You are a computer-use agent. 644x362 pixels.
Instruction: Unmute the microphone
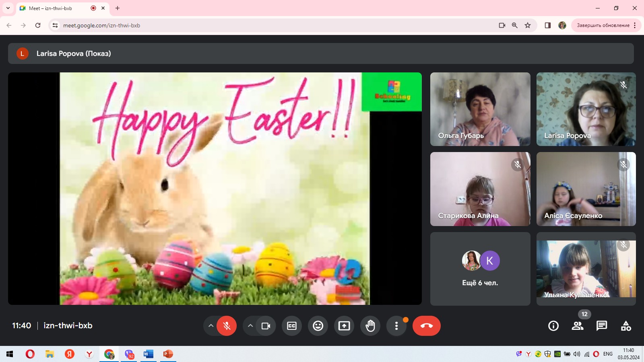[227, 326]
